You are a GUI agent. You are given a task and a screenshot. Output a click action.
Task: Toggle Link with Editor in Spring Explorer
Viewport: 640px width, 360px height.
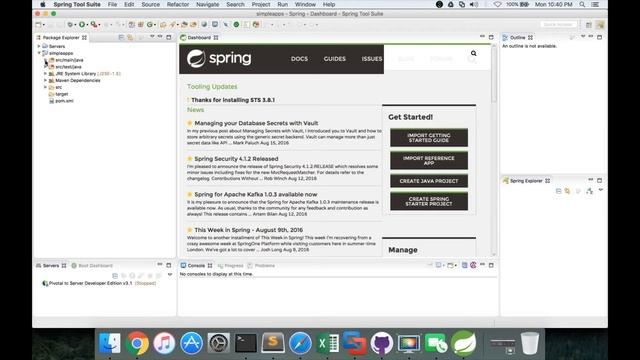pyautogui.click(x=567, y=191)
